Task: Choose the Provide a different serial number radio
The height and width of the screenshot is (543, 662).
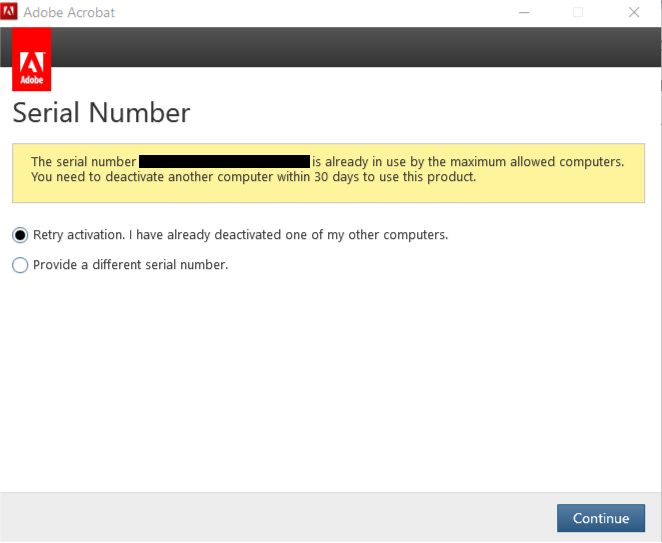Action: [20, 265]
